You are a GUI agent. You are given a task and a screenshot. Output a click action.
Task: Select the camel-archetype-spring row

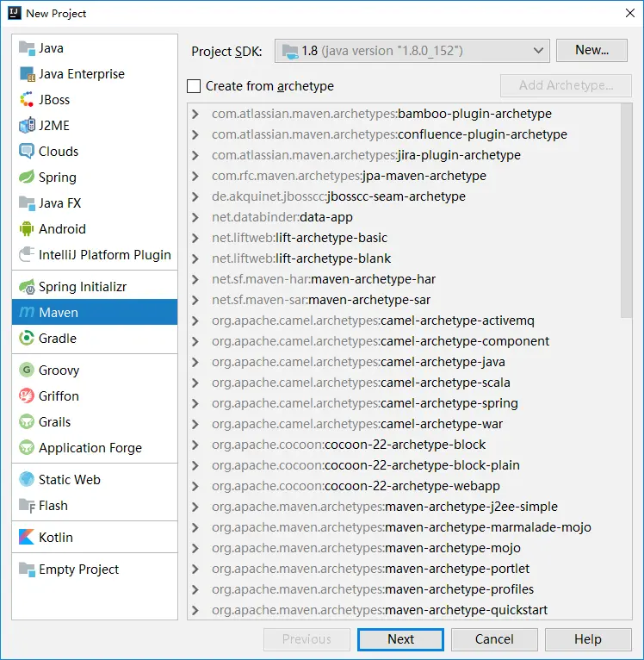click(x=404, y=403)
